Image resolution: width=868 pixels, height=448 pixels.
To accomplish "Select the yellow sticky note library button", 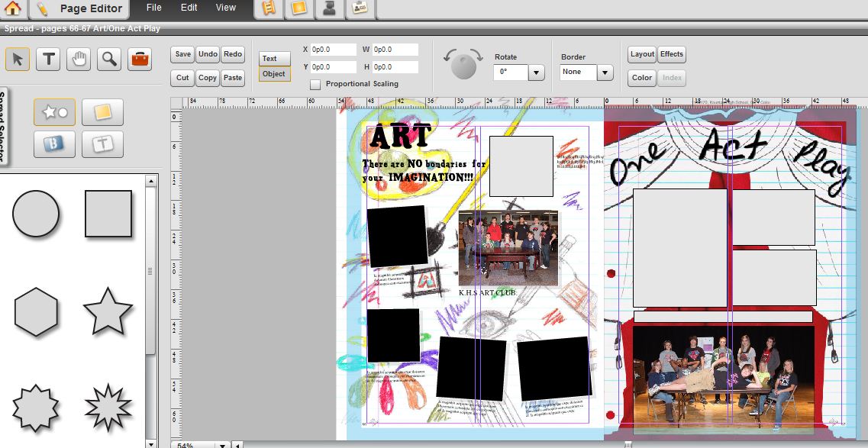I will click(x=102, y=112).
